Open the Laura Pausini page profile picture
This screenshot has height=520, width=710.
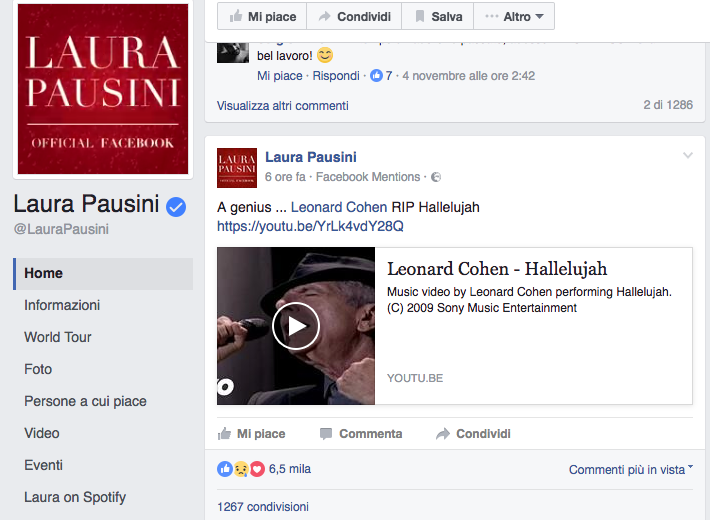(103, 89)
